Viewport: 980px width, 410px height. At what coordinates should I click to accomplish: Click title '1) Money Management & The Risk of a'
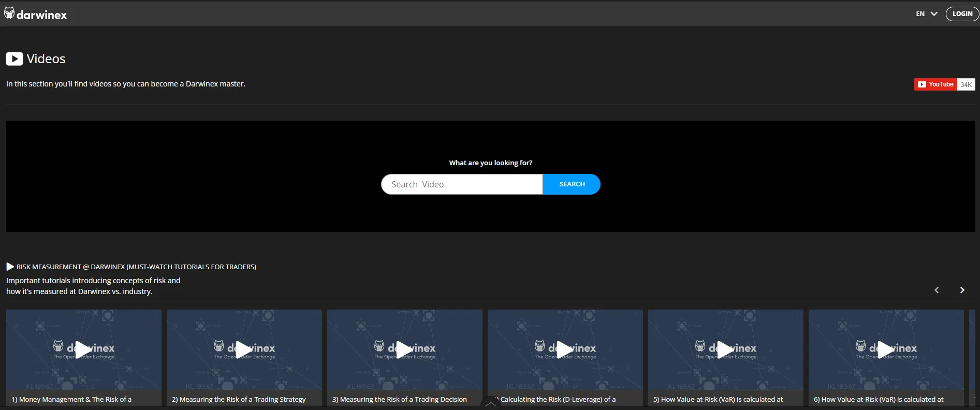[x=71, y=400]
